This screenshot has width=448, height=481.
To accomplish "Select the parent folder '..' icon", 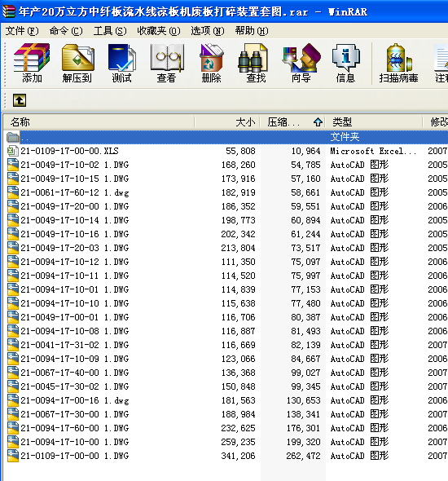I will [12, 137].
